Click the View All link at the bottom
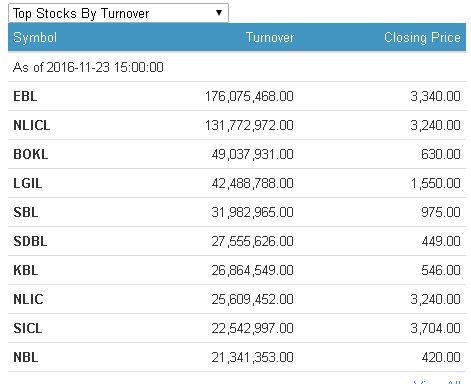This screenshot has width=471, height=384. coord(437,382)
